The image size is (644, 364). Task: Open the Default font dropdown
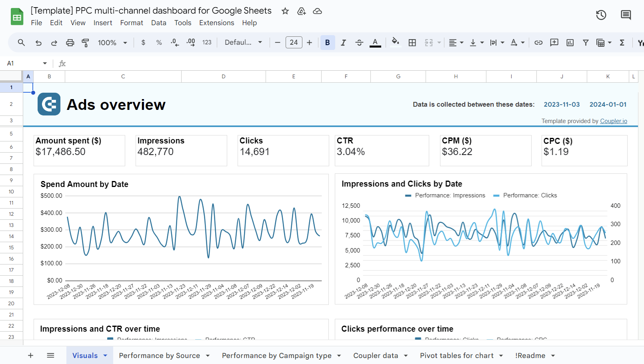coord(243,43)
